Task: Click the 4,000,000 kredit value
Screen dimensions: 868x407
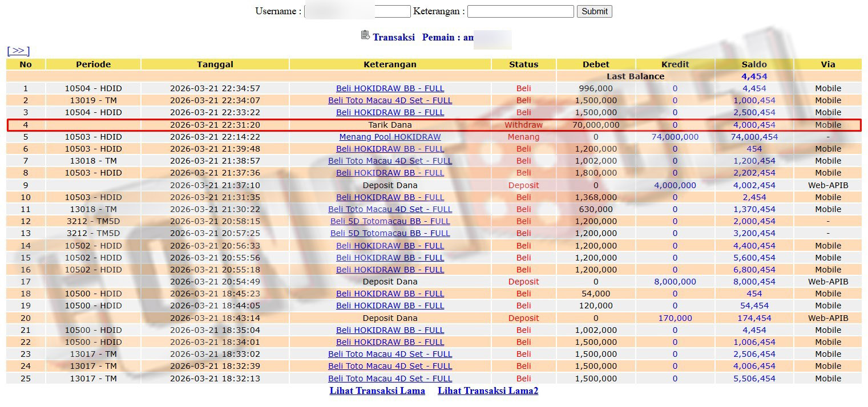Action: tap(675, 185)
